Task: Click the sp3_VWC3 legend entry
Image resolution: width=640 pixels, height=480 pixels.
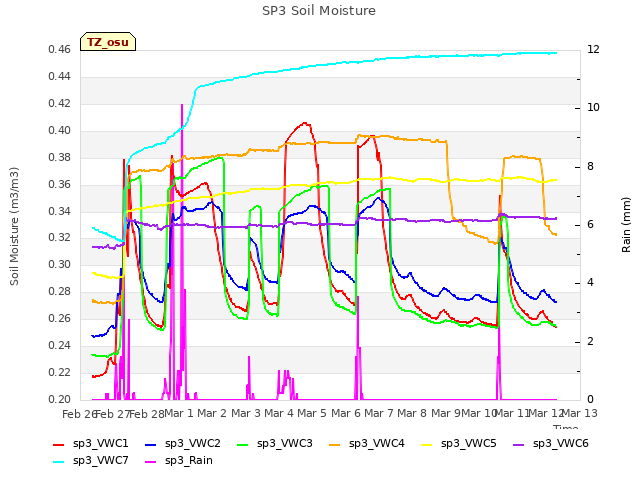Action: 275,443
